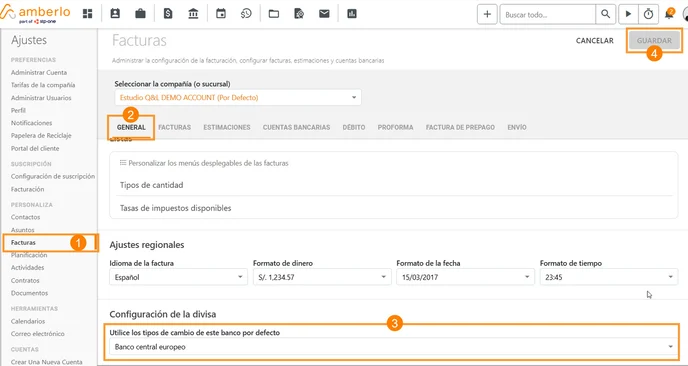Open the time-billing clock dollar icon

(246, 14)
